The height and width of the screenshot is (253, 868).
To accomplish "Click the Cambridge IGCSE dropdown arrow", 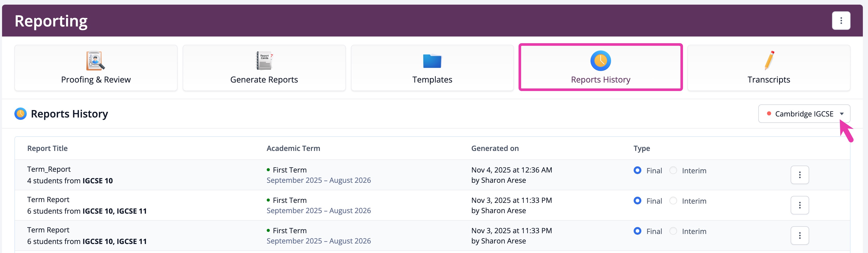I will coord(842,114).
